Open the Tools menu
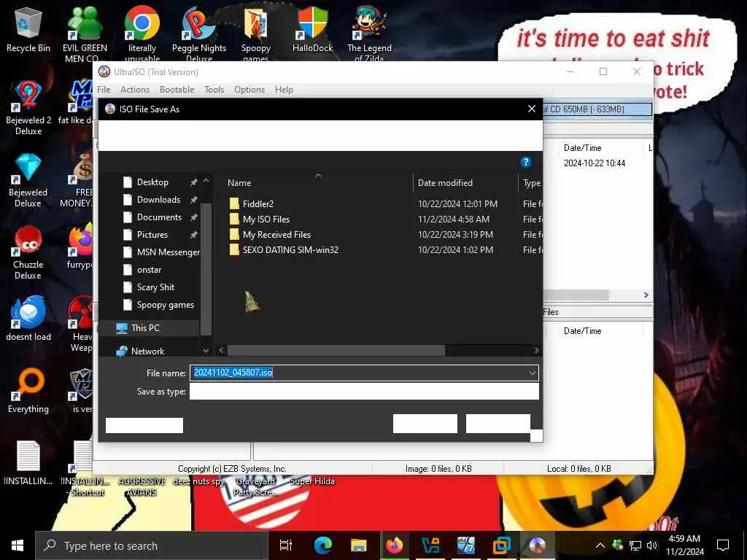Screen dimensions: 747x560 [214, 90]
